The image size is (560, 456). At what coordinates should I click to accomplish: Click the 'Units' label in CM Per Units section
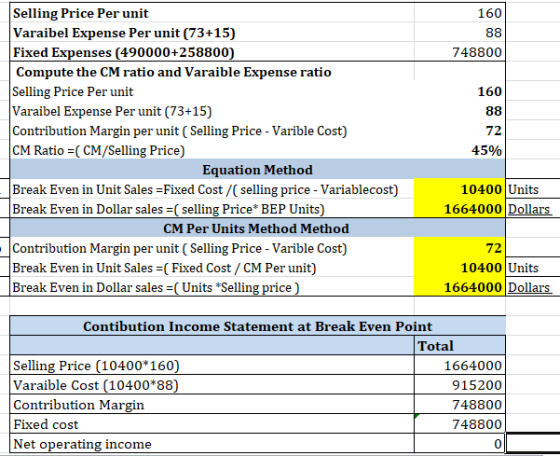click(x=523, y=268)
